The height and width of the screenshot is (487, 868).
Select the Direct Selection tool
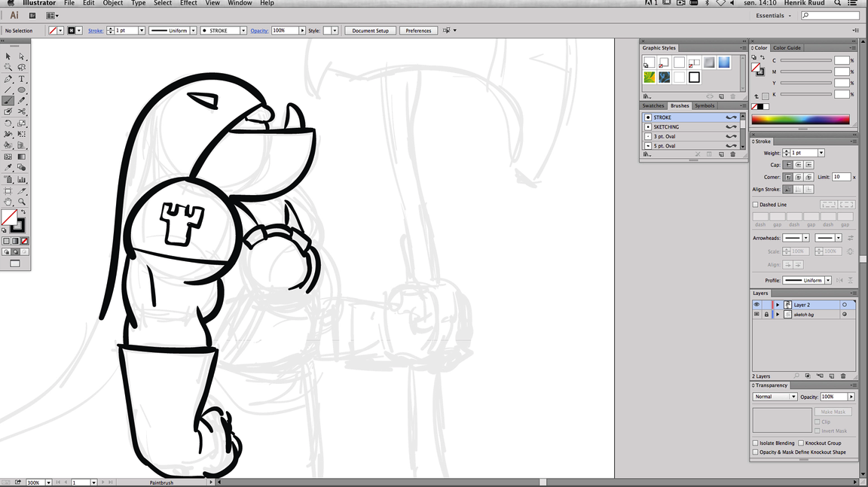pyautogui.click(x=22, y=56)
